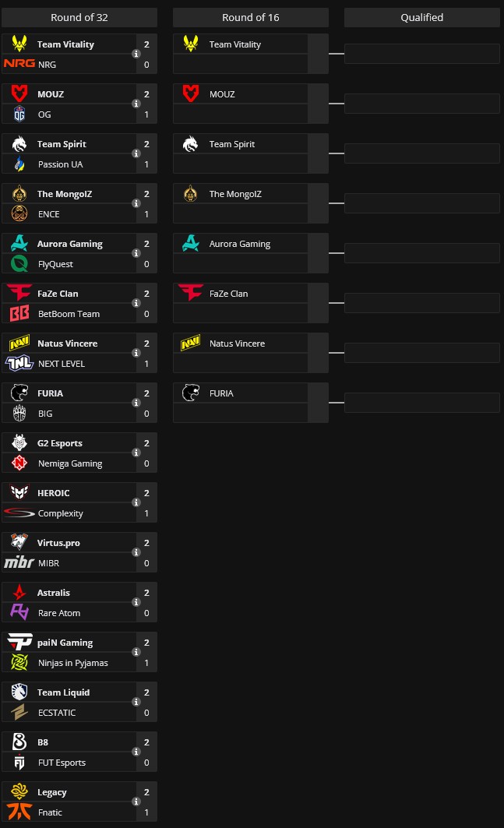Click MOUZ entry in Round of 16

(222, 94)
